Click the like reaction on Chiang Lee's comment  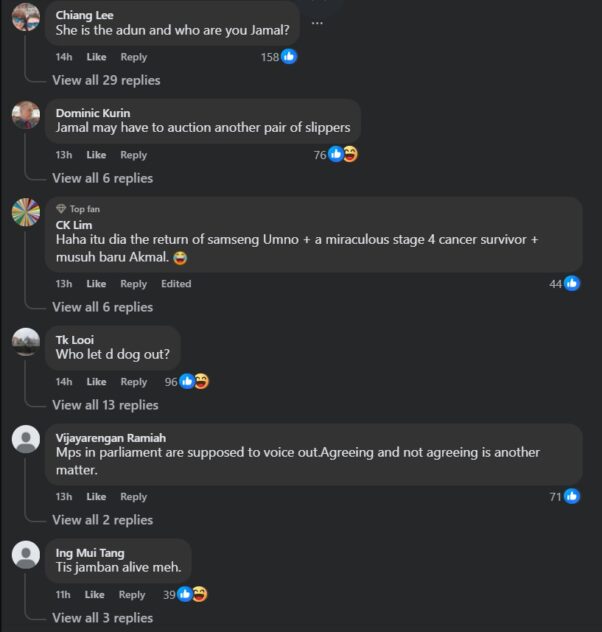[x=289, y=57]
